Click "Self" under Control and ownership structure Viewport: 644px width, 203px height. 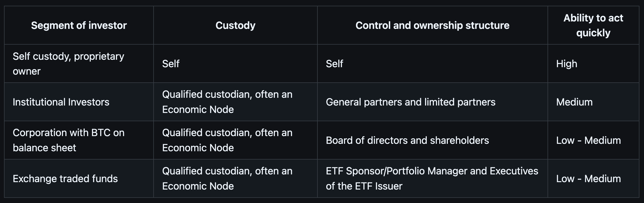(334, 64)
